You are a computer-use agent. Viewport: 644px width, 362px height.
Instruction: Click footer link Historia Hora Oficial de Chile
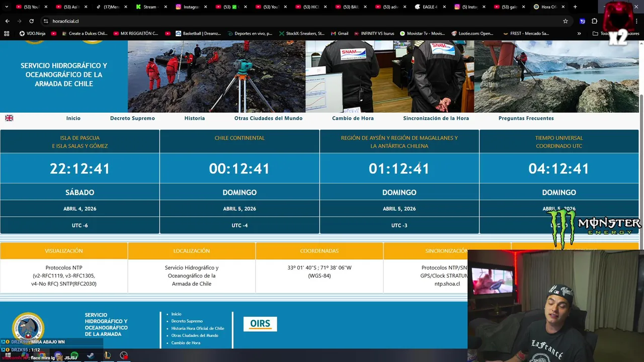[198, 328]
